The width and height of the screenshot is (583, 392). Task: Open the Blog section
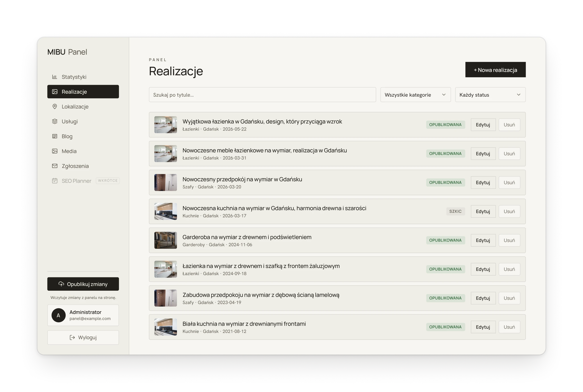pyautogui.click(x=83, y=136)
